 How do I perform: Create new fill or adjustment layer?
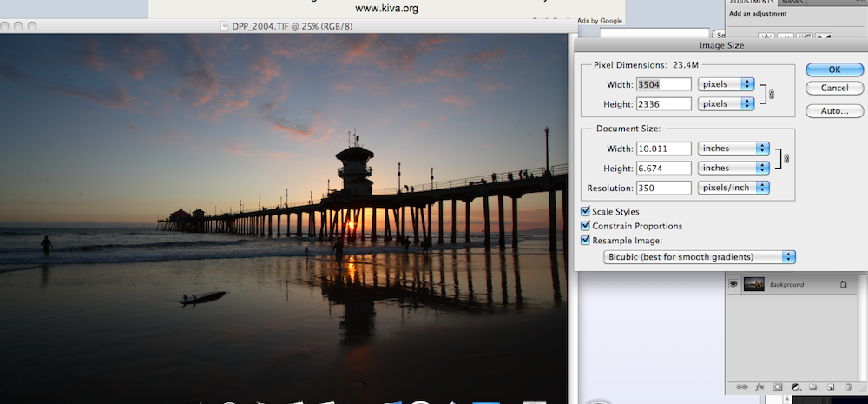(x=794, y=387)
